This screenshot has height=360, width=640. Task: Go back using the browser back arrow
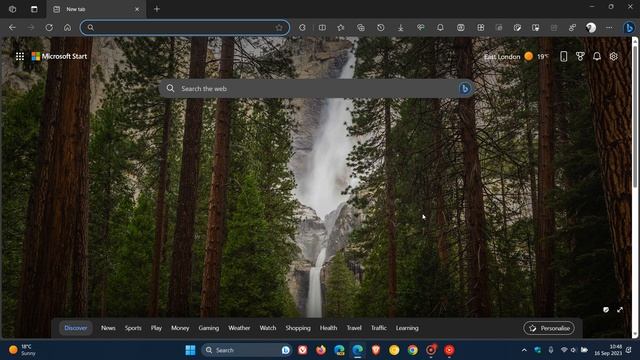(12, 28)
